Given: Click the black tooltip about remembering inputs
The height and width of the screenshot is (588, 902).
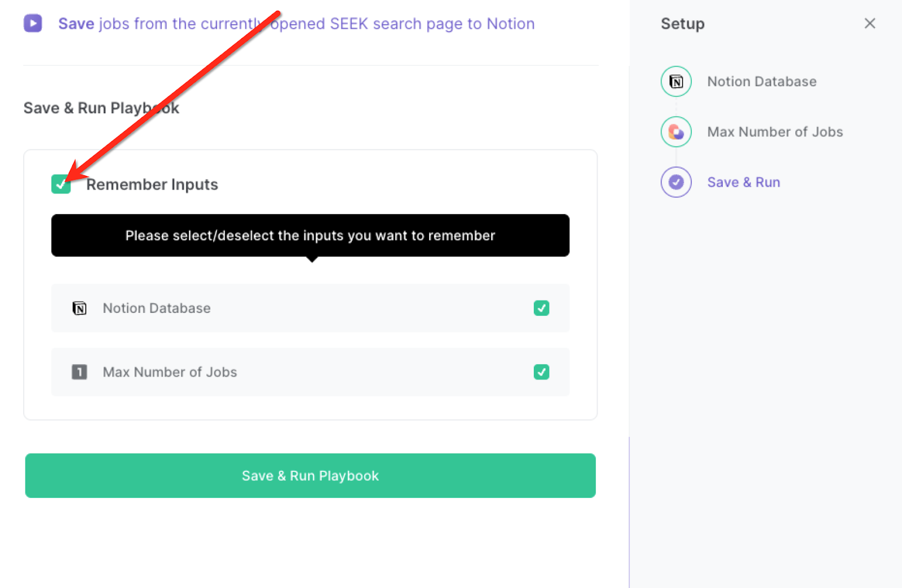Looking at the screenshot, I should [x=311, y=236].
